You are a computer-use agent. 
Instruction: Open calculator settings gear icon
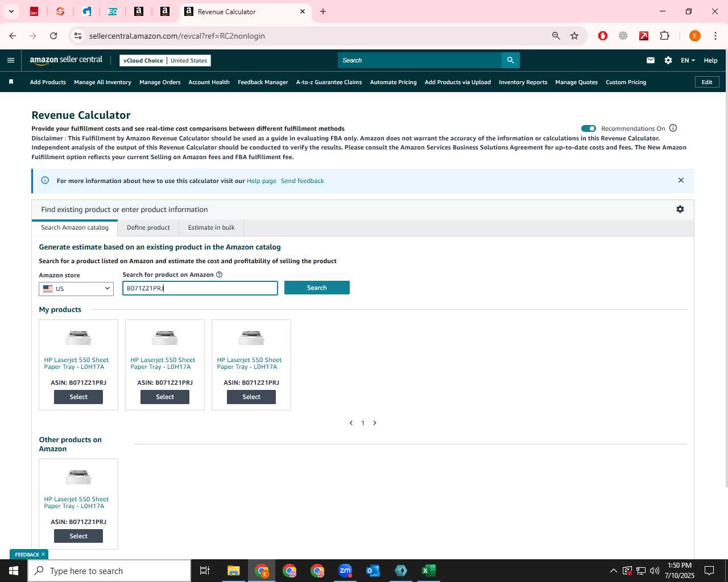point(680,209)
